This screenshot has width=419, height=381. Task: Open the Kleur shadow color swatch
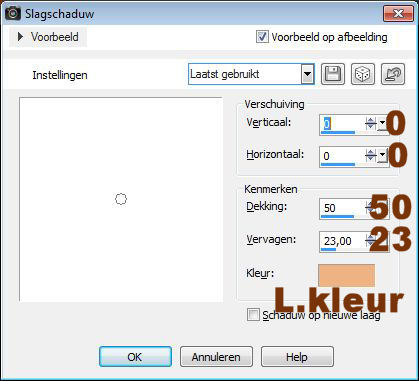[x=347, y=275]
